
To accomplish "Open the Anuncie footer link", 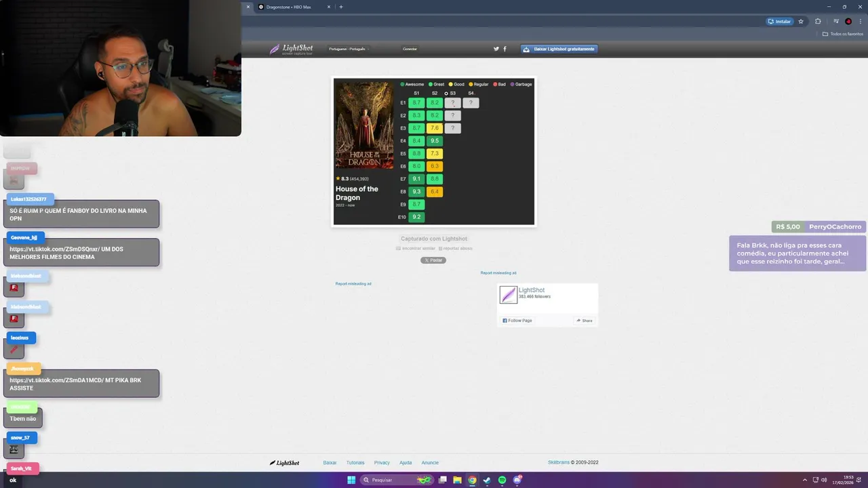I will point(430,463).
